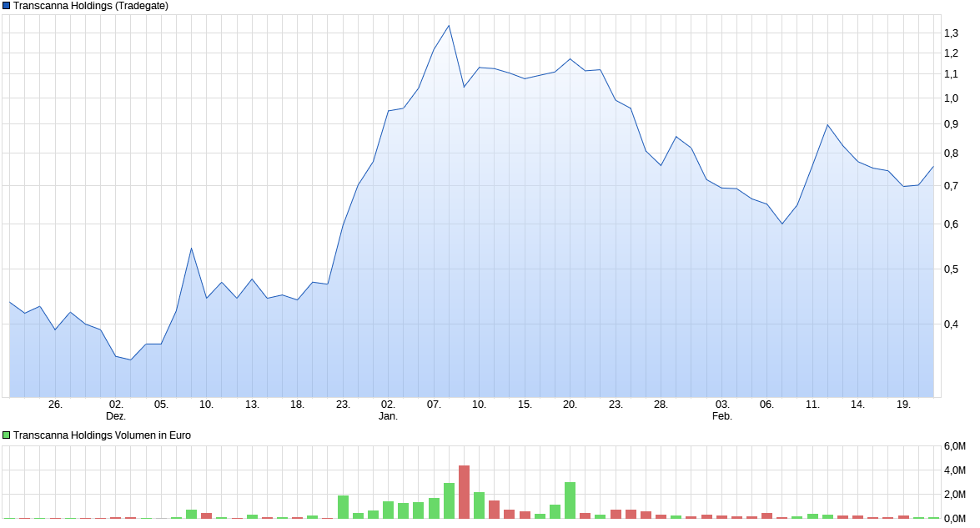The image size is (980, 528).
Task: Click the blue Transcanna Holdings legend square
Action: pyautogui.click(x=6, y=6)
